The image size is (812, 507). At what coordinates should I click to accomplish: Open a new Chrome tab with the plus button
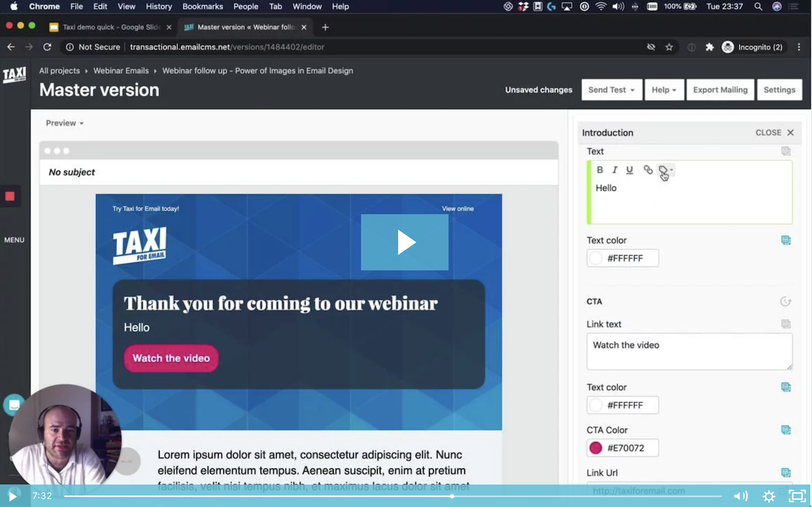pyautogui.click(x=325, y=27)
